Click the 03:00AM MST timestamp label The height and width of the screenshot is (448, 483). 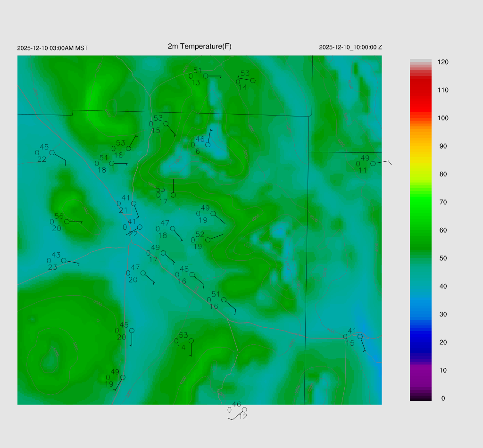(x=52, y=48)
